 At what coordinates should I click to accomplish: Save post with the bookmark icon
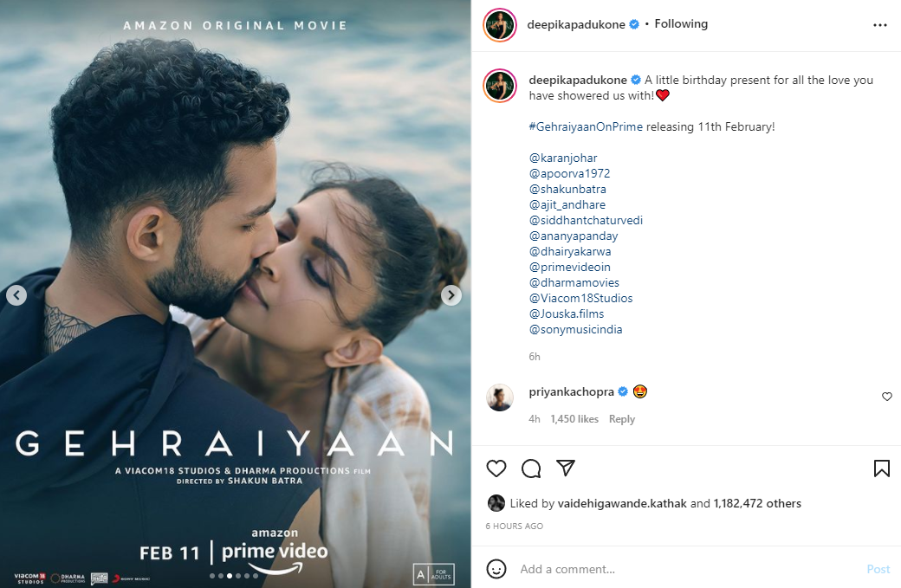(881, 468)
